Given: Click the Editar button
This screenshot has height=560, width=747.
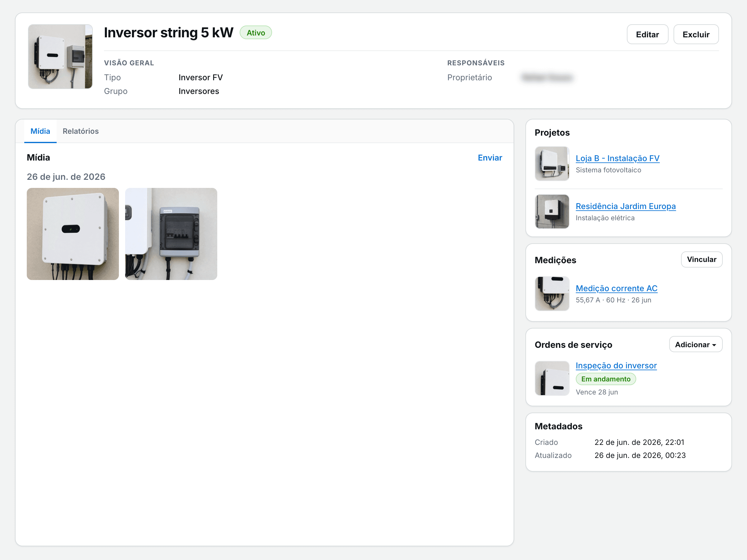Looking at the screenshot, I should tap(647, 34).
